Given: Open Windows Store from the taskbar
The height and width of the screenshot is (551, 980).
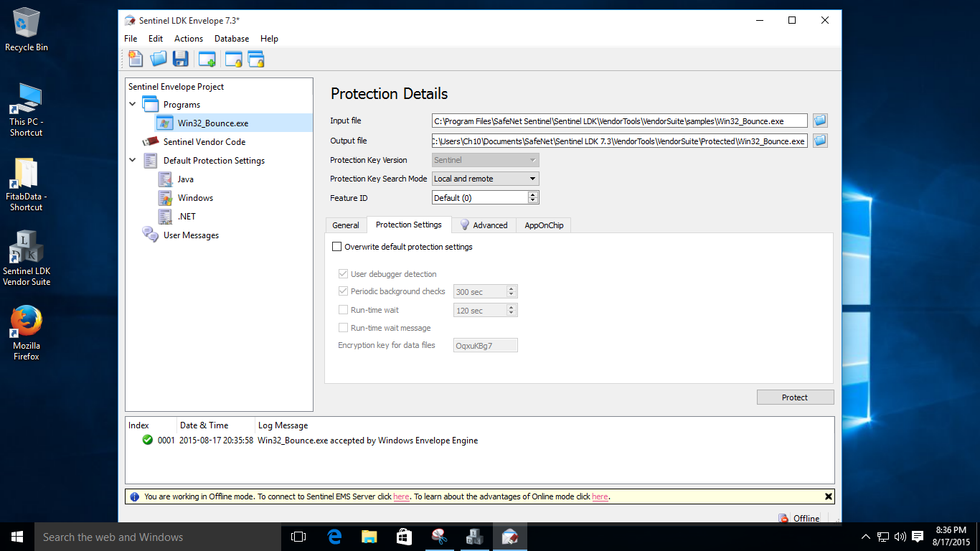Looking at the screenshot, I should pos(404,537).
